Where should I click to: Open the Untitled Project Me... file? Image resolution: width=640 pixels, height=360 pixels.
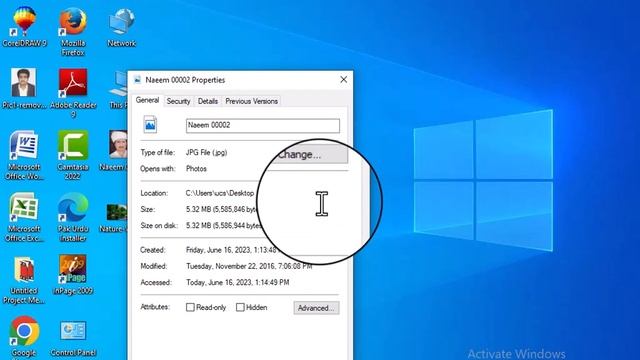24,279
